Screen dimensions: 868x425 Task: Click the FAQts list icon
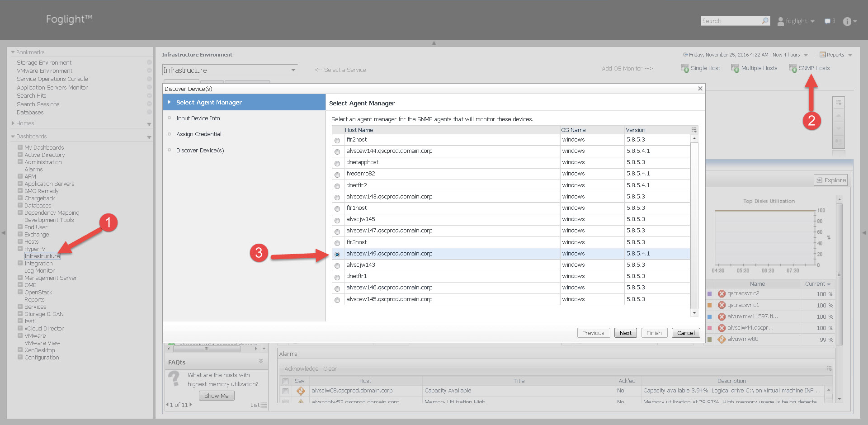click(264, 405)
